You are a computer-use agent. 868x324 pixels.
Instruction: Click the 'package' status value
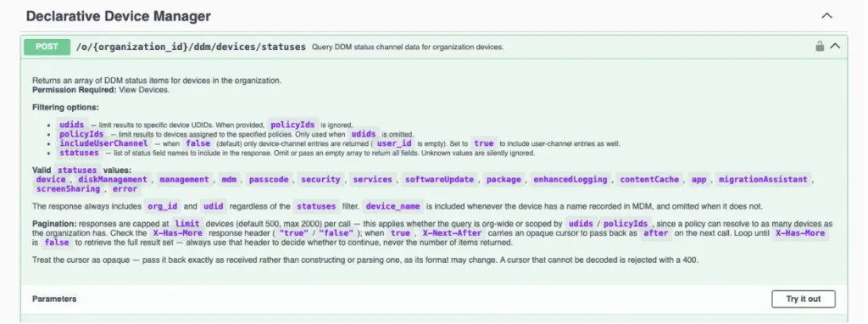click(504, 180)
